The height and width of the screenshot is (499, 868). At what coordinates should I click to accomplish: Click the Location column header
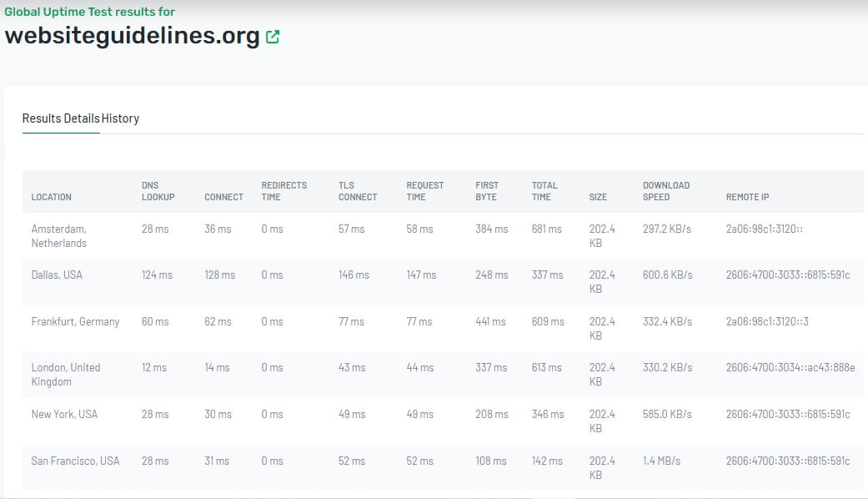click(52, 197)
